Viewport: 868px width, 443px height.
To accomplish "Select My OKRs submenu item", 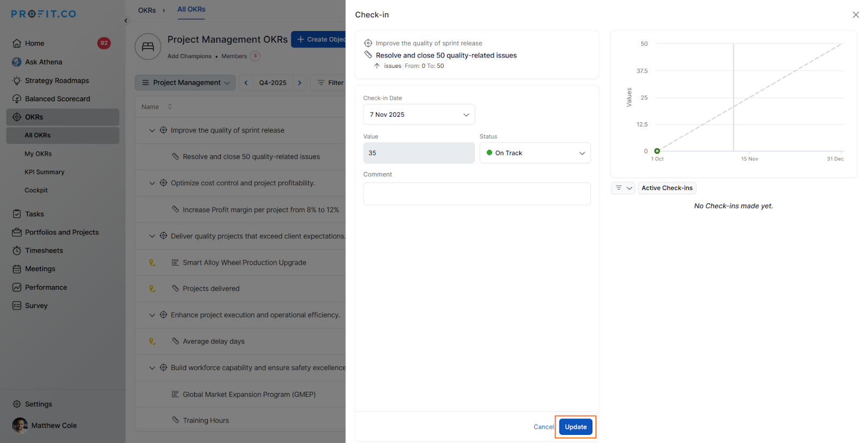I will pyautogui.click(x=38, y=154).
